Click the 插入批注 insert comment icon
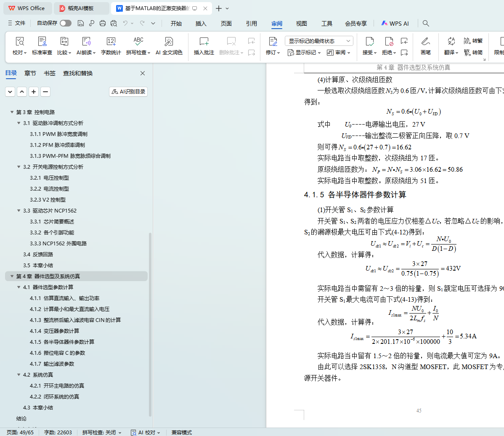The width and height of the screenshot is (504, 436). point(204,42)
